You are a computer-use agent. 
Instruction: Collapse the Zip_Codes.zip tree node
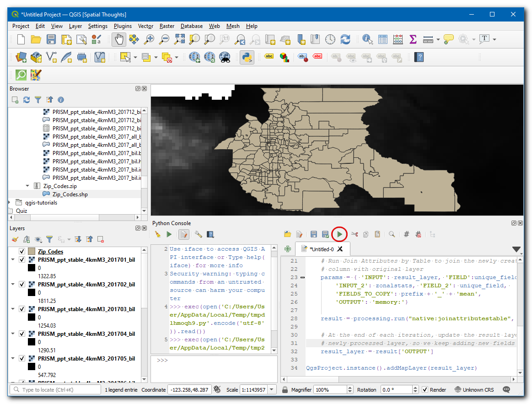pos(27,186)
